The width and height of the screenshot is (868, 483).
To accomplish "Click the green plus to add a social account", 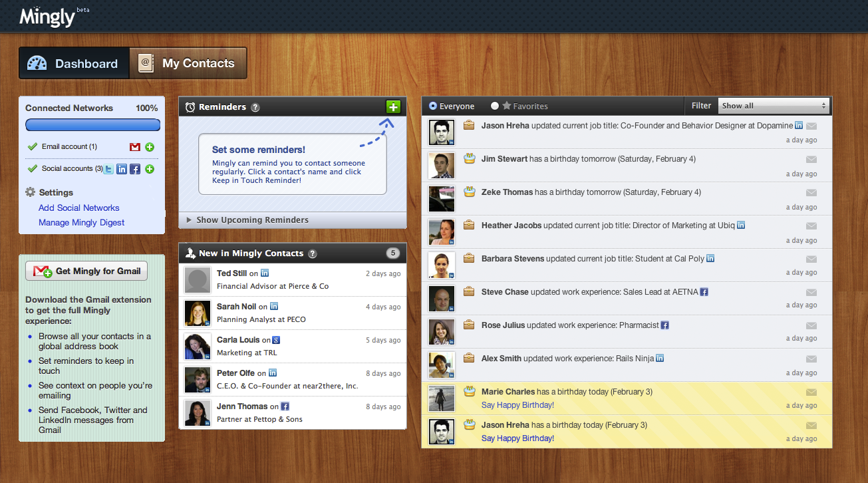I will coord(150,169).
